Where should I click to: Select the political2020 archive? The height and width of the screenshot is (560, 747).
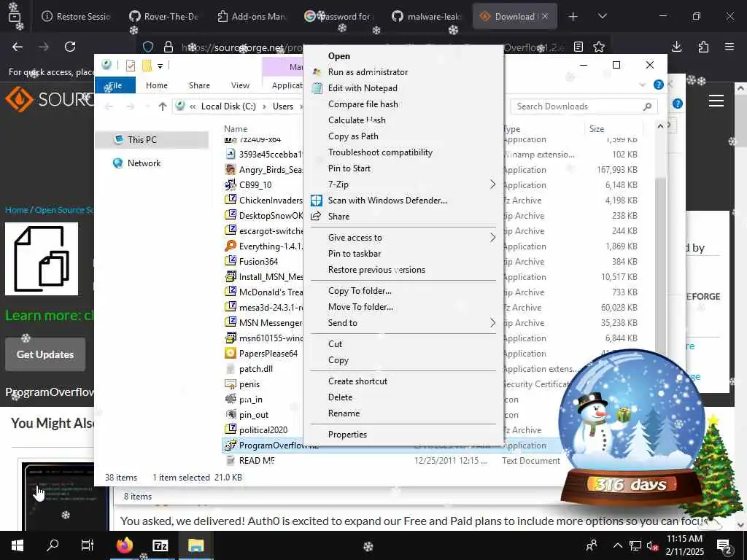point(264,430)
